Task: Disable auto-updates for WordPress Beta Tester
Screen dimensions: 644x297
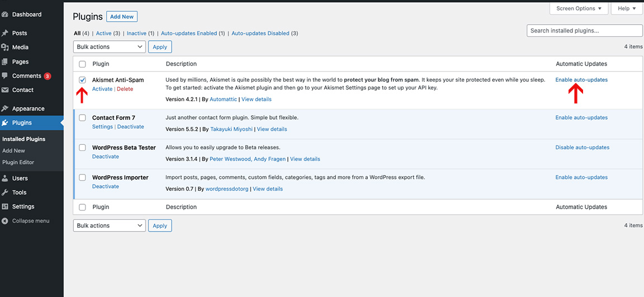Action: click(x=583, y=147)
